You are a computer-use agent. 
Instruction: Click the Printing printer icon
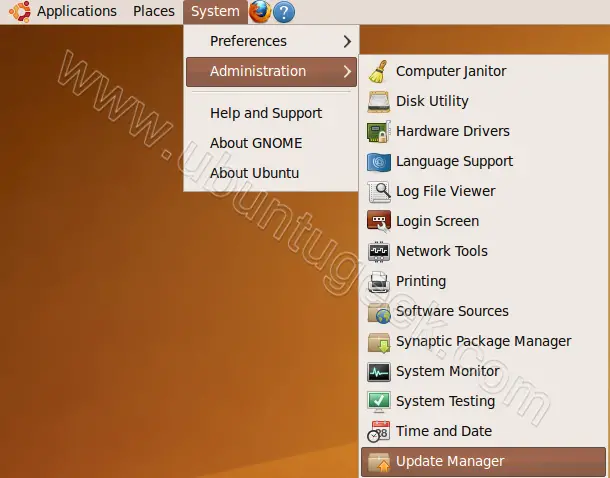coord(379,282)
